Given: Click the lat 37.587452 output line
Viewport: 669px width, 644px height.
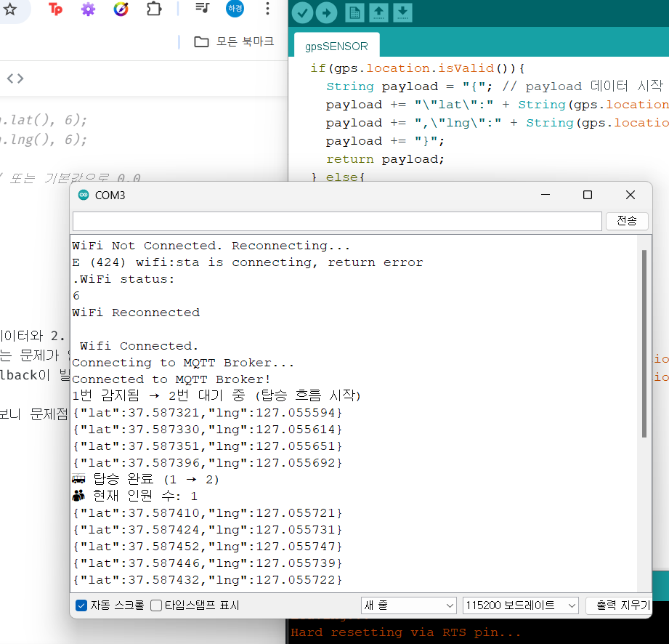Looking at the screenshot, I should tap(208, 547).
